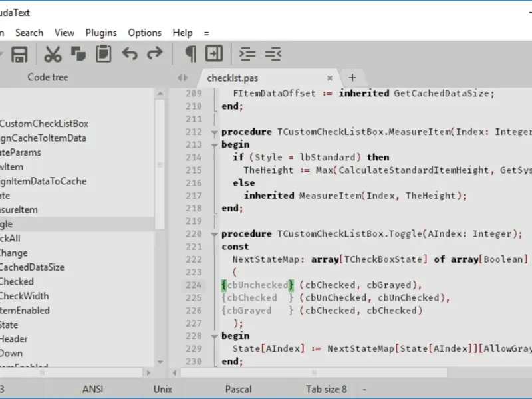This screenshot has width=532, height=399.
Task: Open the Plugins menu
Action: coord(101,33)
